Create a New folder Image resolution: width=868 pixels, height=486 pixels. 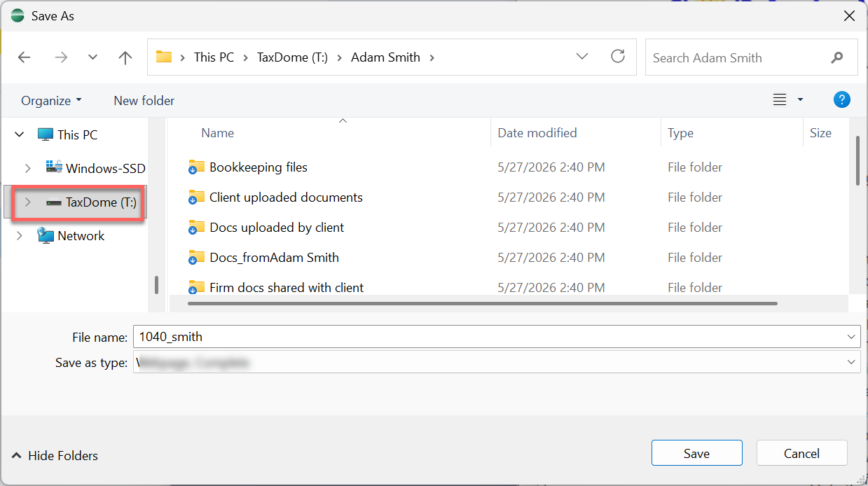point(144,100)
